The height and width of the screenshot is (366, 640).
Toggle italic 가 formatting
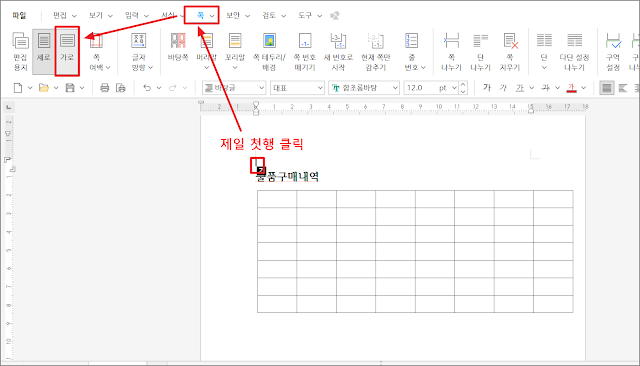point(503,87)
